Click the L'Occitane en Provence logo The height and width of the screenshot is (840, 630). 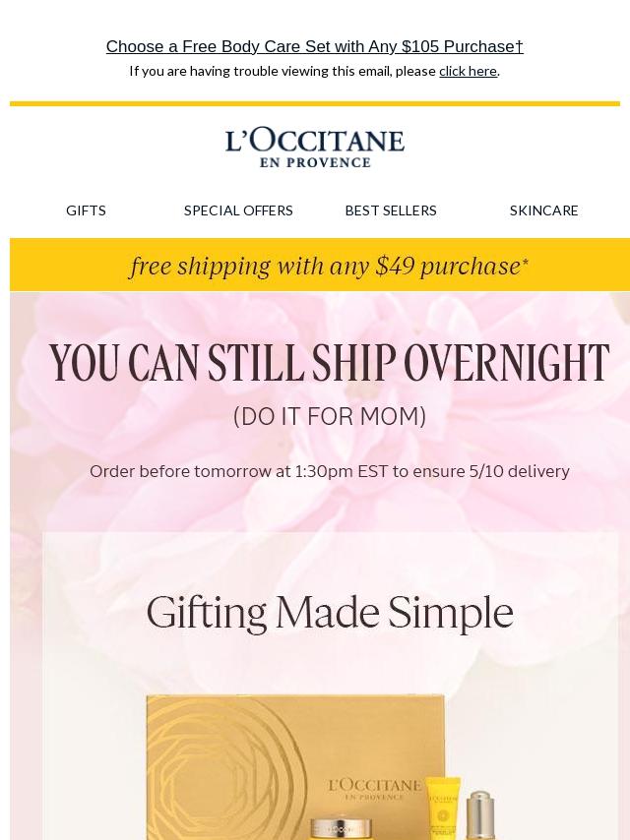coord(315,148)
